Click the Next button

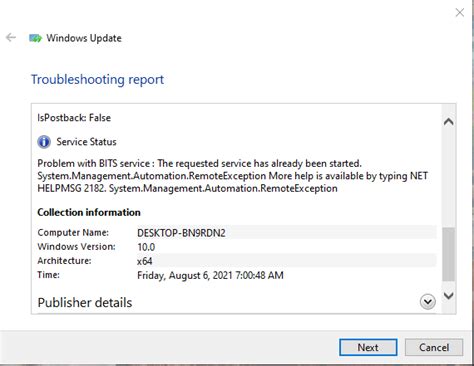368,347
